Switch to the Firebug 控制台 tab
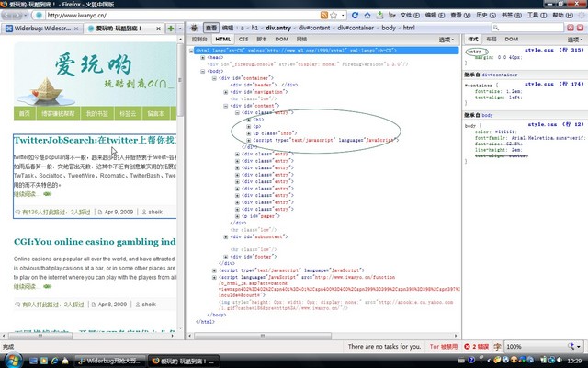The height and width of the screenshot is (368, 588). point(199,39)
